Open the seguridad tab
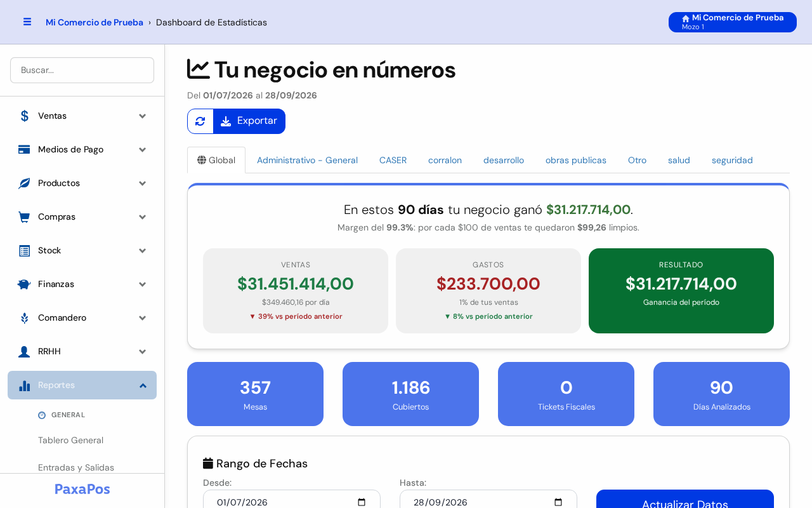The width and height of the screenshot is (812, 508). pyautogui.click(x=732, y=160)
